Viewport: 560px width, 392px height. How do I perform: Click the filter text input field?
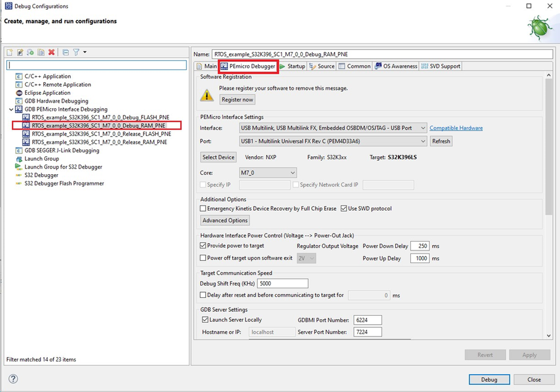point(96,66)
